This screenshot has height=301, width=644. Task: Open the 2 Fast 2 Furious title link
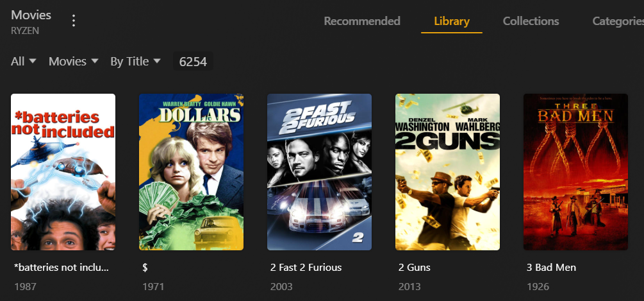pyautogui.click(x=306, y=268)
